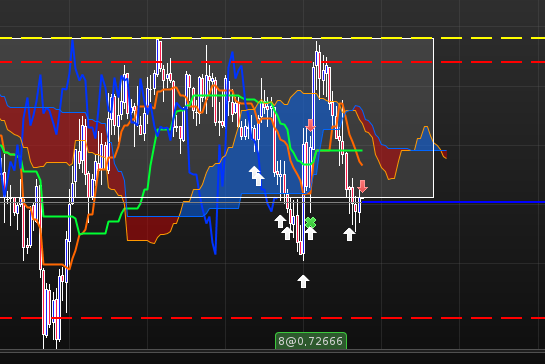545x364 pixels.
Task: Click the solid blue horizontal line at right
Action: pos(453,202)
